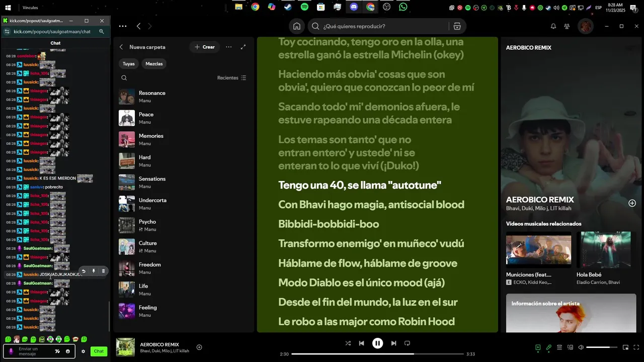Open the Feeling playlist

(184, 311)
